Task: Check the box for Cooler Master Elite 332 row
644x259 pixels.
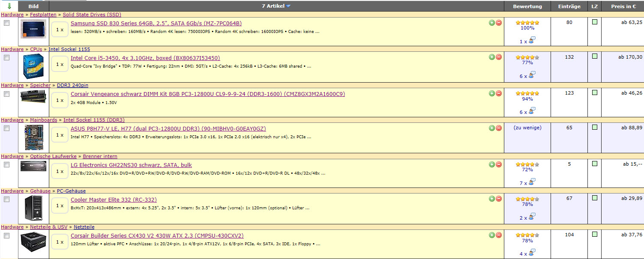Action: [6, 199]
